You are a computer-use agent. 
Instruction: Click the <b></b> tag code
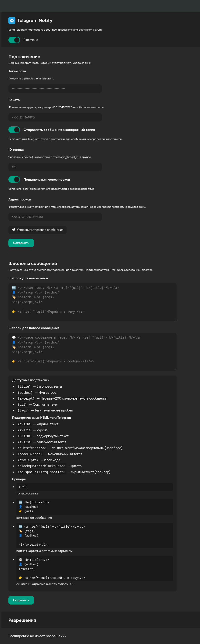[24, 424]
